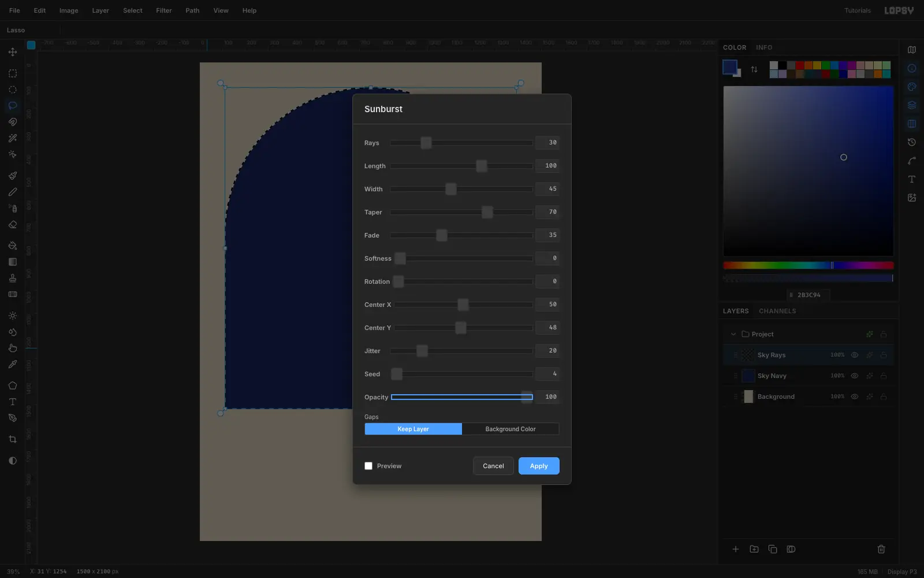This screenshot has width=924, height=578.
Task: Delete layer with trash icon
Action: (x=881, y=549)
